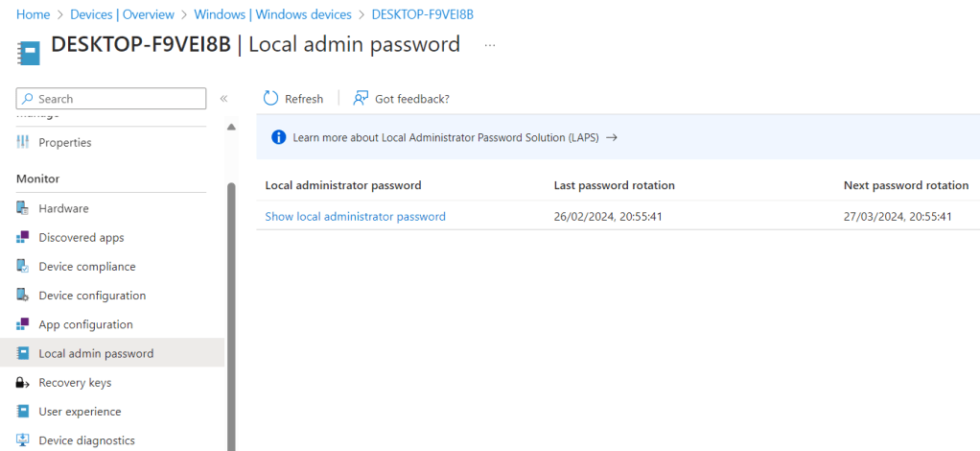This screenshot has height=451, width=980.
Task: Collapse the sidebar with double chevron
Action: [223, 99]
